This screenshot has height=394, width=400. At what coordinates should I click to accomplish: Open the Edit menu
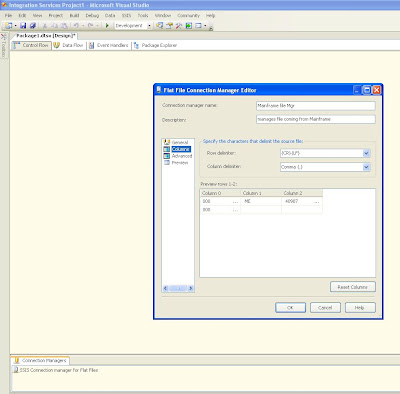[x=22, y=15]
